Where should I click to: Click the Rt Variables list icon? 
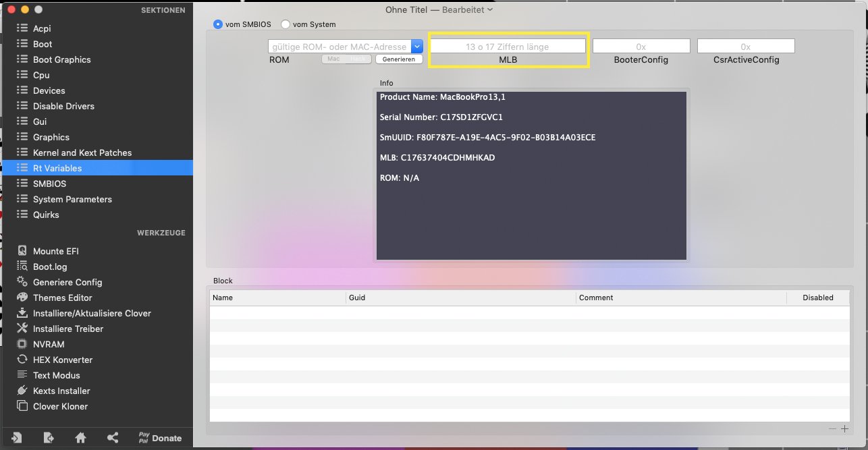[x=22, y=168]
